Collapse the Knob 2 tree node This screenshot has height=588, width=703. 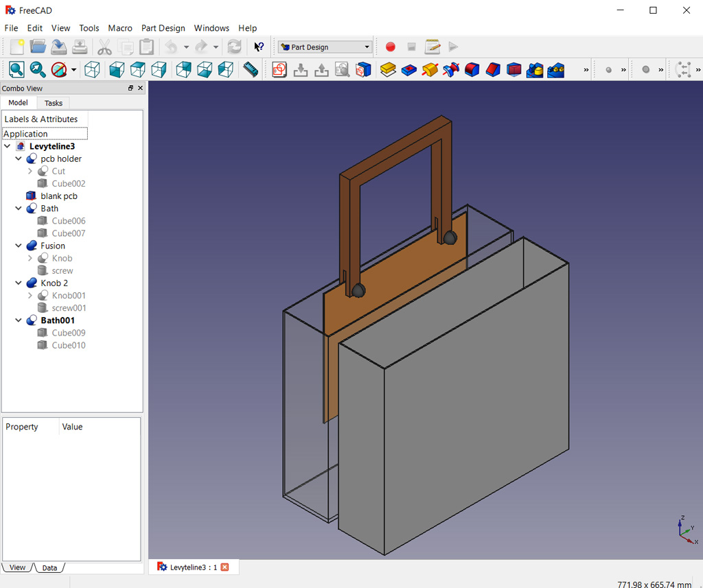coord(19,283)
